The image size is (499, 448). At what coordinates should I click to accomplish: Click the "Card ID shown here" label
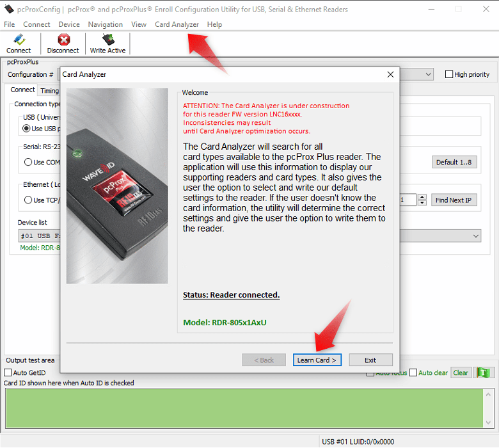tap(68, 383)
